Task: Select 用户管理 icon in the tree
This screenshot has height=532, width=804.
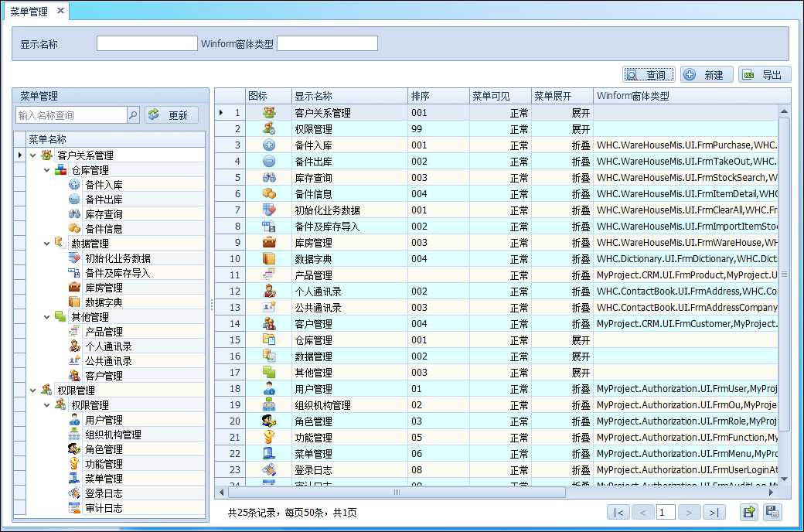Action: [x=74, y=420]
